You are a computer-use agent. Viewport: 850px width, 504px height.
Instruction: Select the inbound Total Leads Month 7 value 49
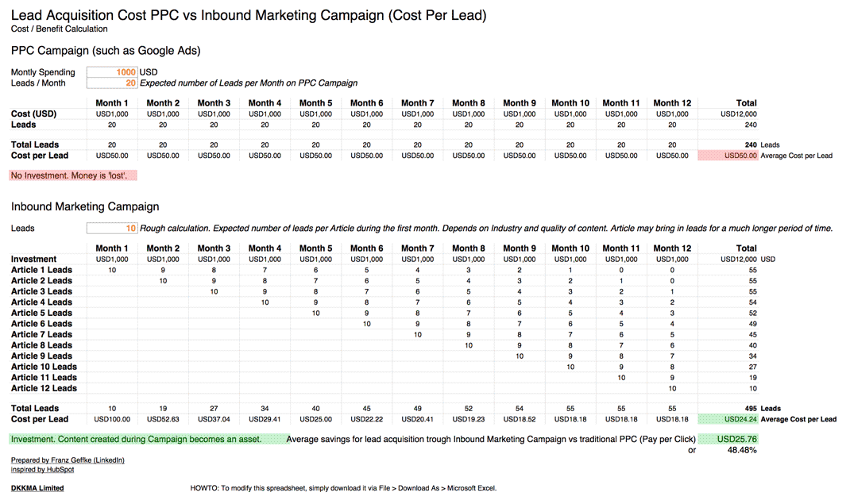[417, 409]
